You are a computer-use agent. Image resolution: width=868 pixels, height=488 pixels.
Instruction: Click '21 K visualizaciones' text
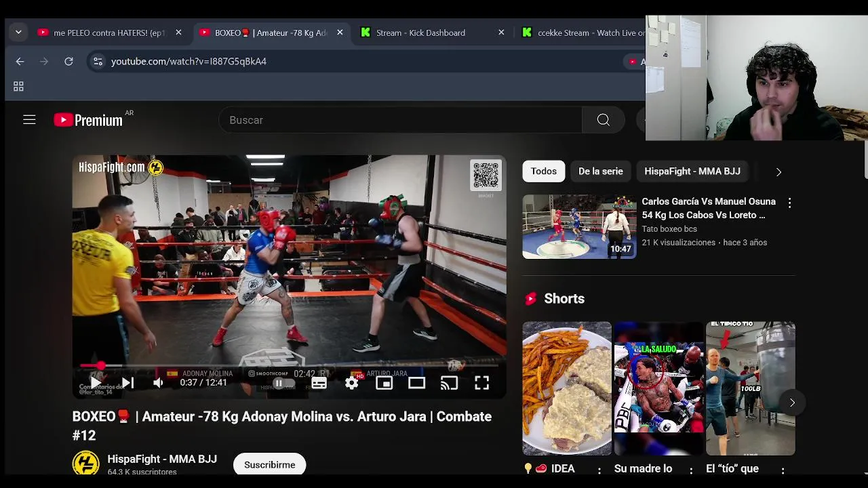click(679, 243)
